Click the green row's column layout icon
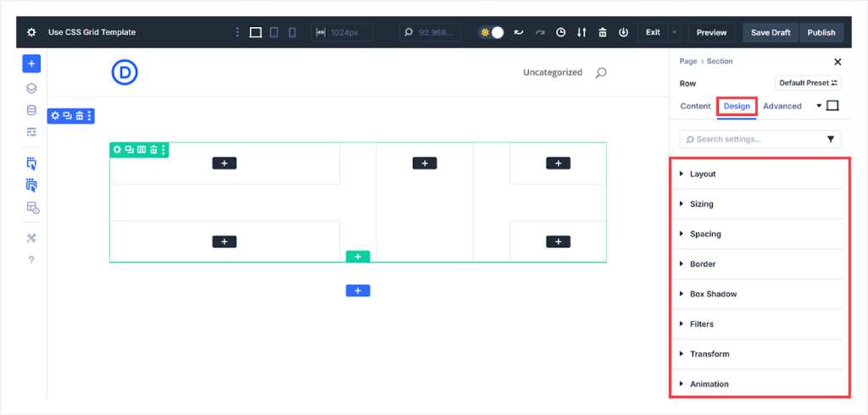The image size is (868, 415). pyautogui.click(x=142, y=150)
